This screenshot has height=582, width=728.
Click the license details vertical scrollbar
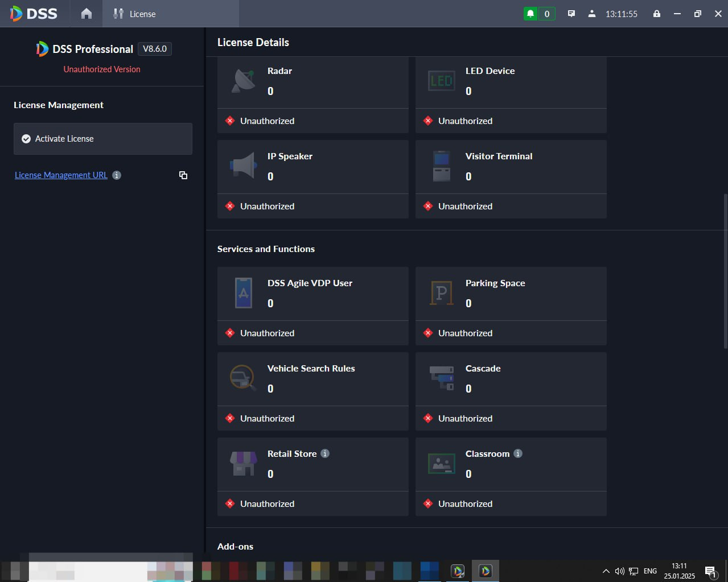(x=725, y=269)
